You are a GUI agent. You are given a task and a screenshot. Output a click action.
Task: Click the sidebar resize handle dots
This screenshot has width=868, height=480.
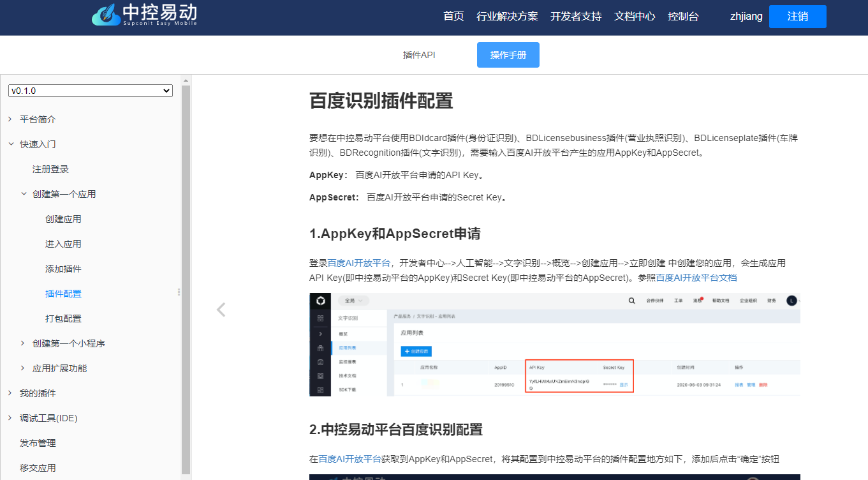pyautogui.click(x=179, y=292)
